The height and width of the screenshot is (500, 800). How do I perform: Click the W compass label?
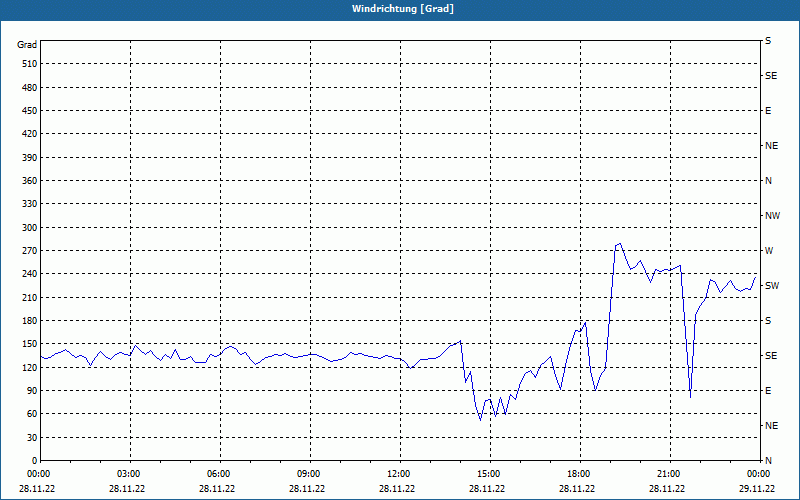[x=769, y=251]
